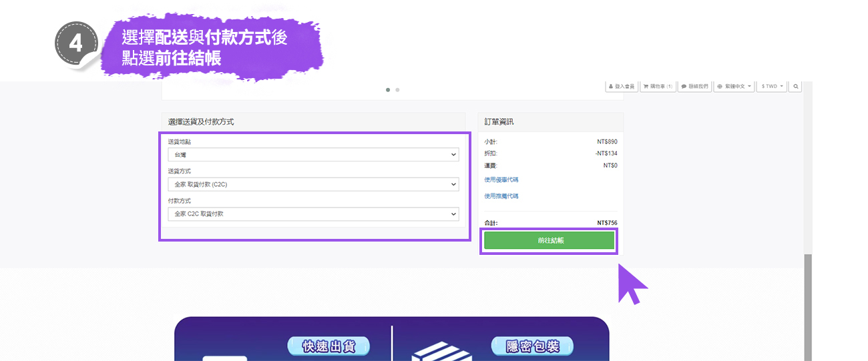Screen dimensions: 868x361
Task: Click the 快速出貨 fast shipping badge
Action: click(329, 347)
